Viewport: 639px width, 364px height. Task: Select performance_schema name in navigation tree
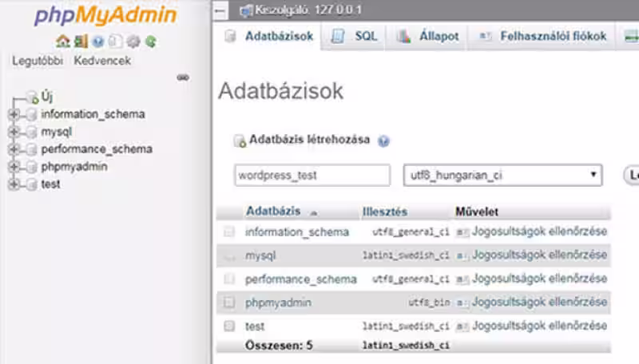(x=97, y=149)
